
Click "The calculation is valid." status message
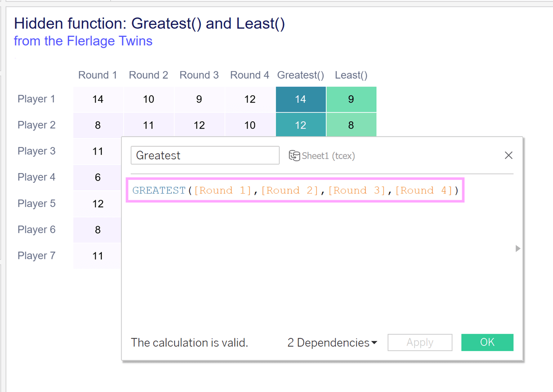click(x=190, y=343)
